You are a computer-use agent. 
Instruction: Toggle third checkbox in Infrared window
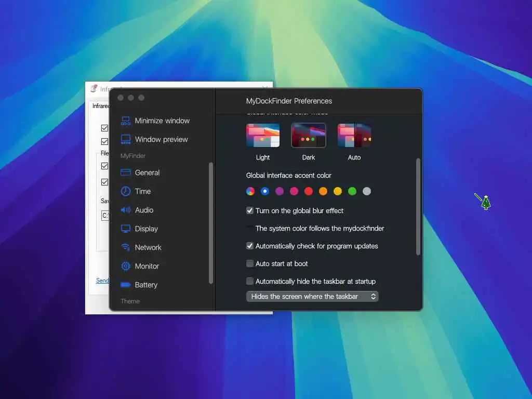[x=104, y=166]
